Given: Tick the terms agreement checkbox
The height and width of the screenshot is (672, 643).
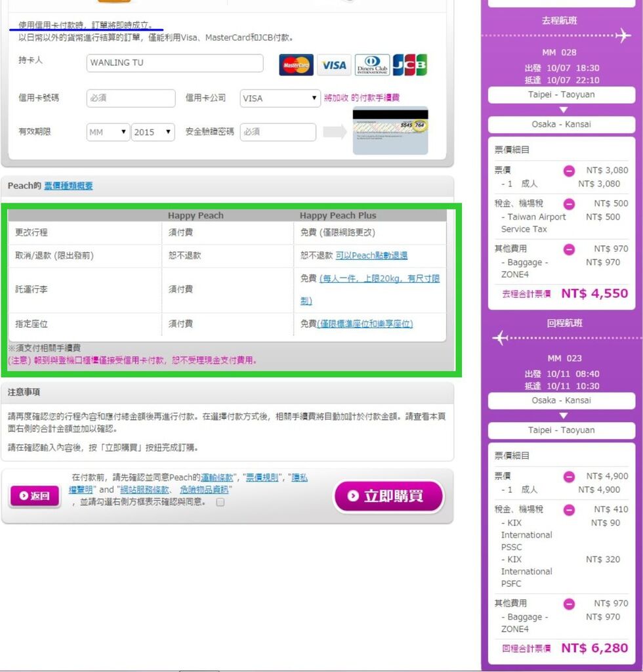Looking at the screenshot, I should 220,502.
